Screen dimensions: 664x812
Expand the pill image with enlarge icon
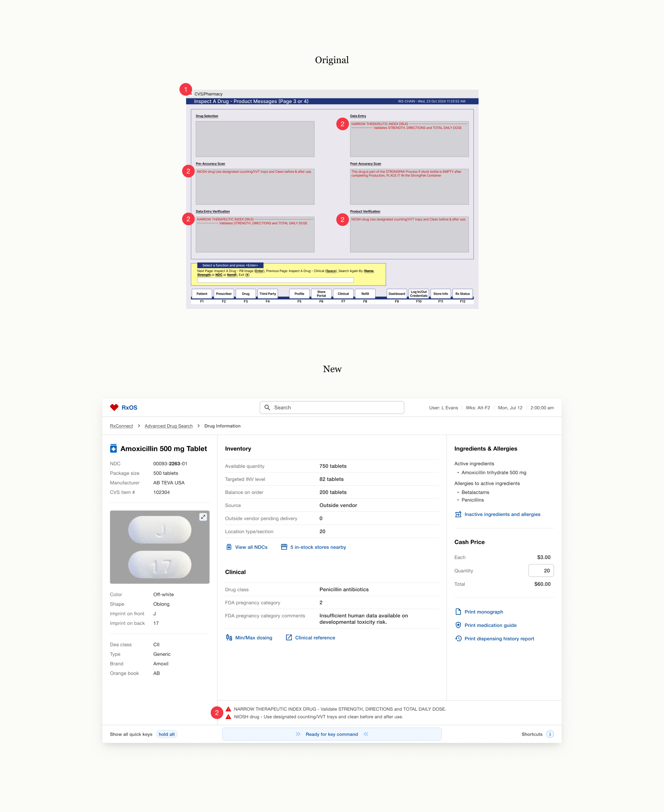point(203,517)
